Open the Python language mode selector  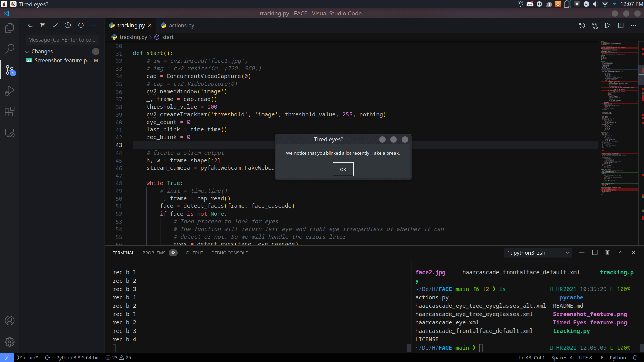(x=618, y=358)
